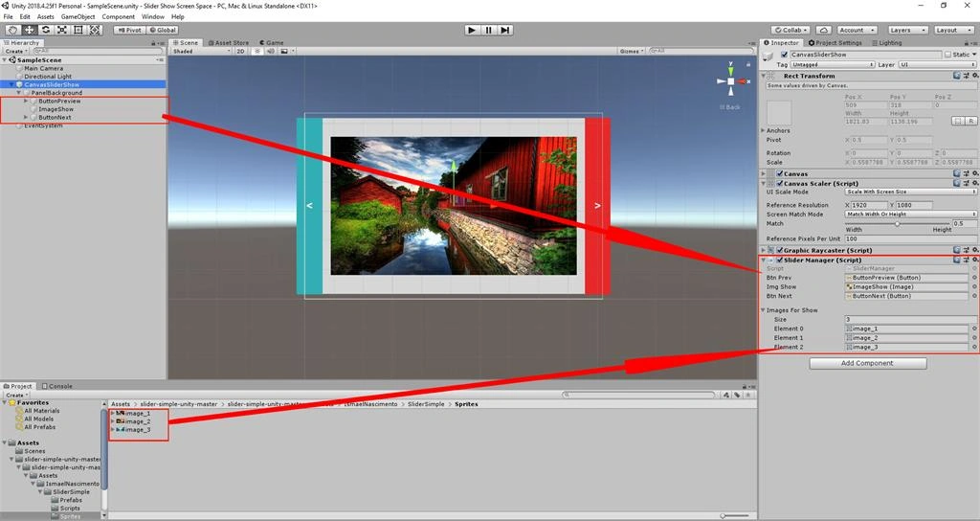Image resolution: width=980 pixels, height=521 pixels.
Task: Select the Rotate tool in the toolbar
Action: pos(46,30)
